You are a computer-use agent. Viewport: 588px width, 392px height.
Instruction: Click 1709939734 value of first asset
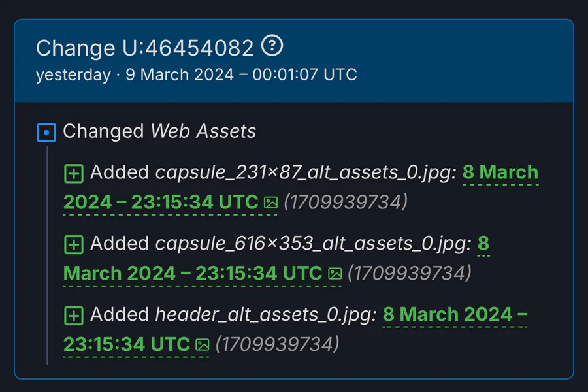[x=346, y=203]
